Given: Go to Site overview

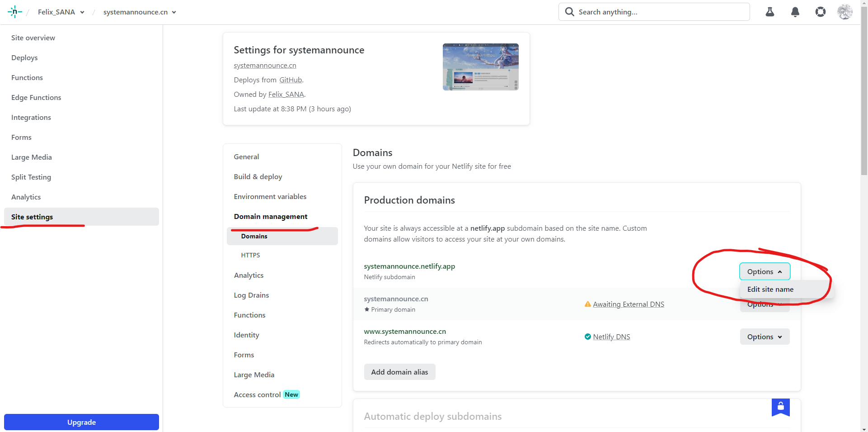Looking at the screenshot, I should tap(33, 38).
